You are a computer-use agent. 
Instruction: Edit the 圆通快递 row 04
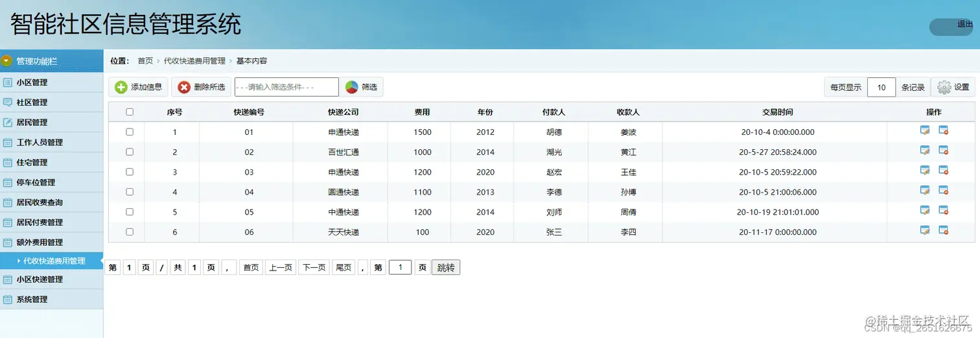coord(925,191)
